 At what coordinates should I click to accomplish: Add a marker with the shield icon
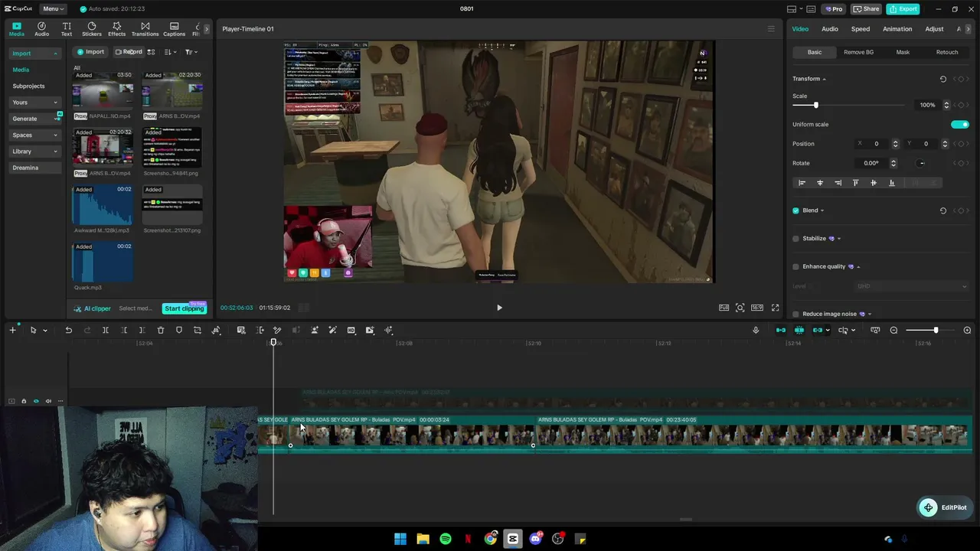pyautogui.click(x=179, y=330)
